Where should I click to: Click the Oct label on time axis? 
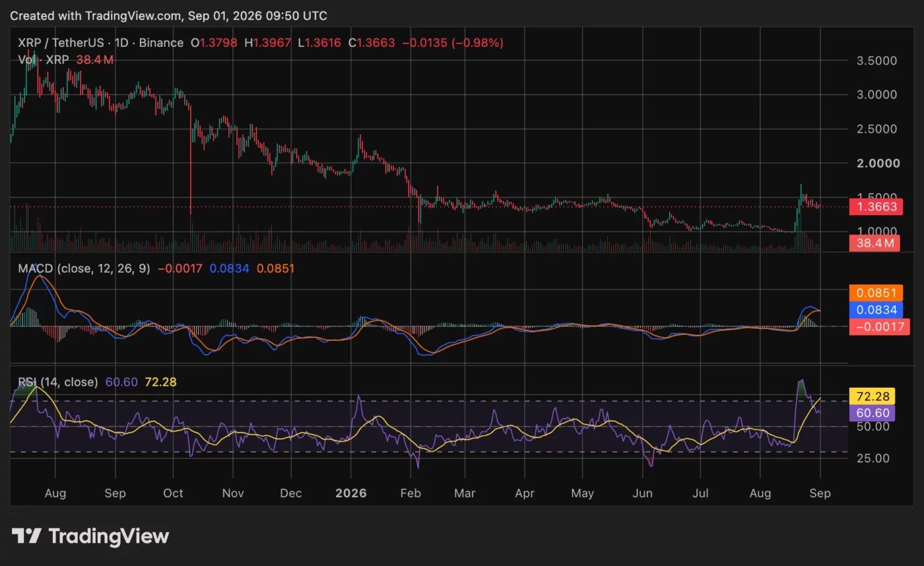(x=173, y=494)
